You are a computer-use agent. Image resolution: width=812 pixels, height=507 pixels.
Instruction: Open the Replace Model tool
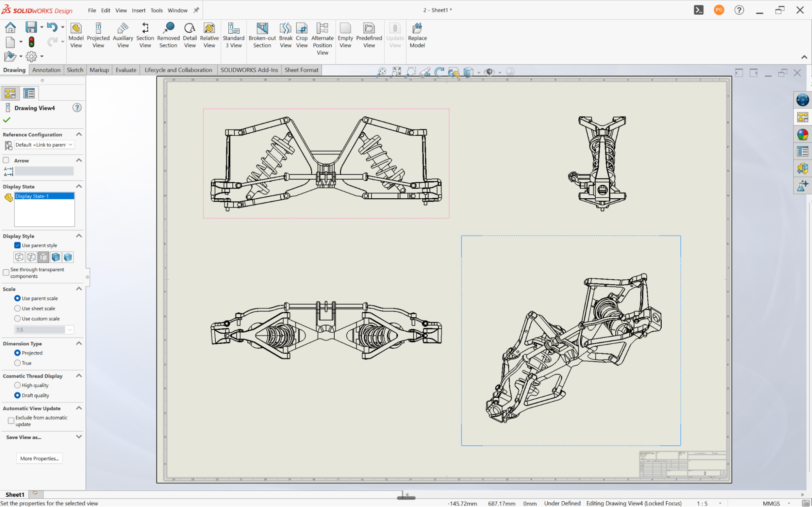coord(417,35)
